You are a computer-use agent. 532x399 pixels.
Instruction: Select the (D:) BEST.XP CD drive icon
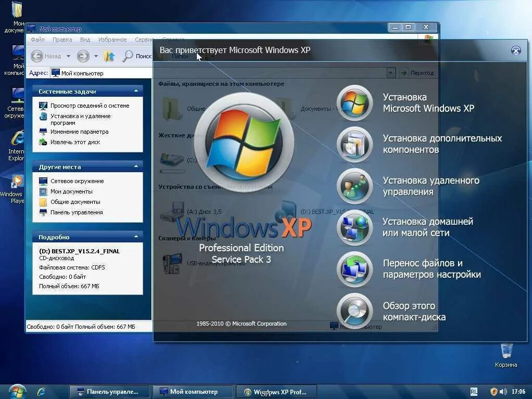point(285,211)
